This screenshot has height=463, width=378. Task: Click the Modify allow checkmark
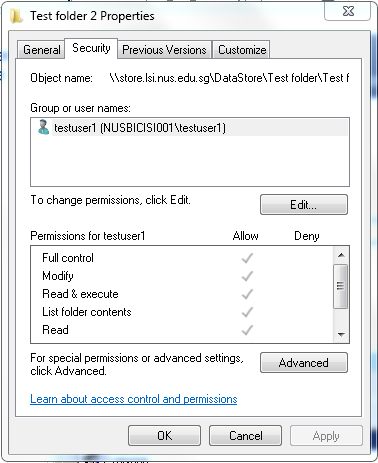tap(247, 276)
